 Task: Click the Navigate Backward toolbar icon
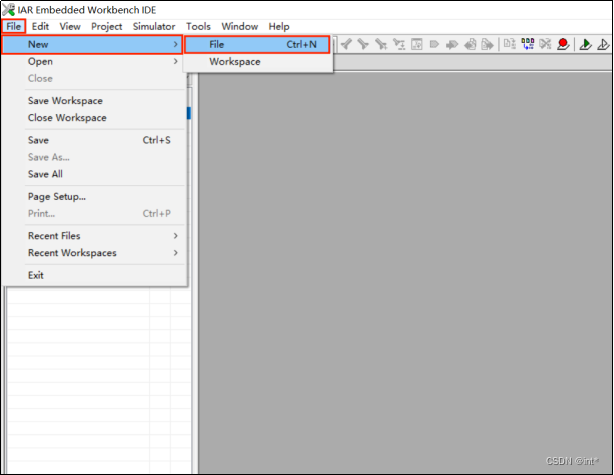[470, 44]
